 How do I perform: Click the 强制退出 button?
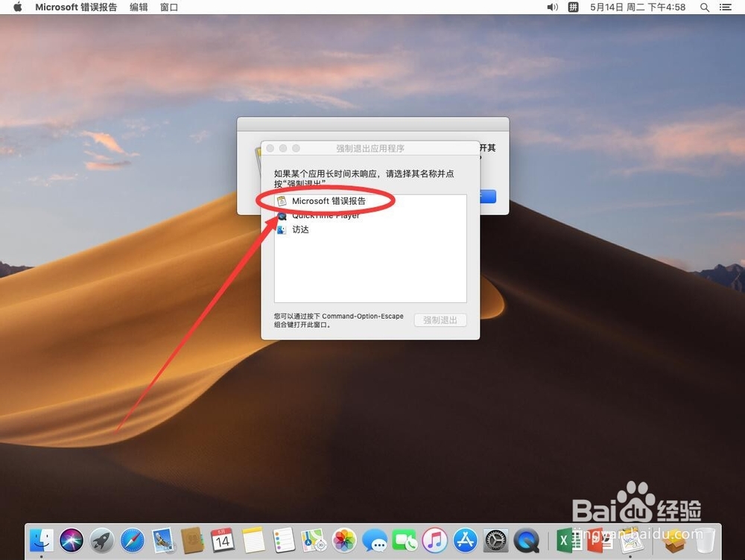(x=440, y=320)
